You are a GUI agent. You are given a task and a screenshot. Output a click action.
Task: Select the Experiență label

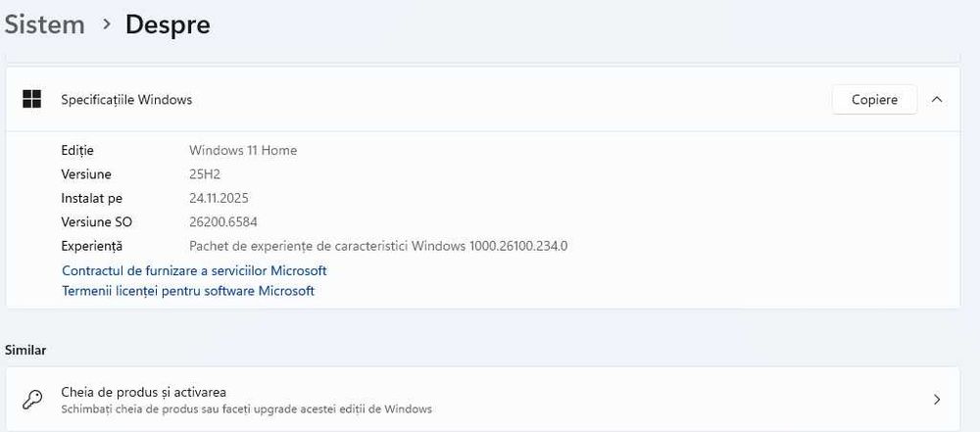click(92, 246)
